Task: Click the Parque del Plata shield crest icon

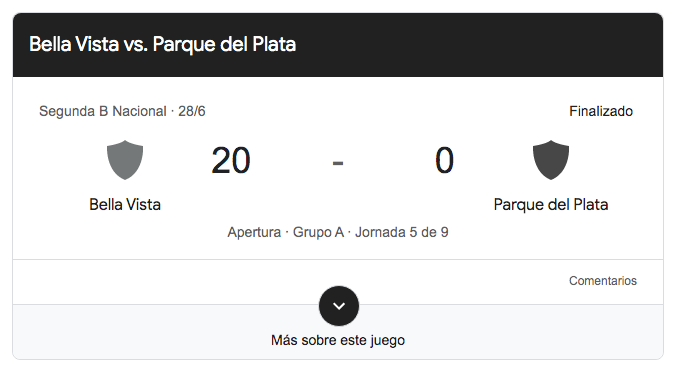Action: click(x=551, y=160)
